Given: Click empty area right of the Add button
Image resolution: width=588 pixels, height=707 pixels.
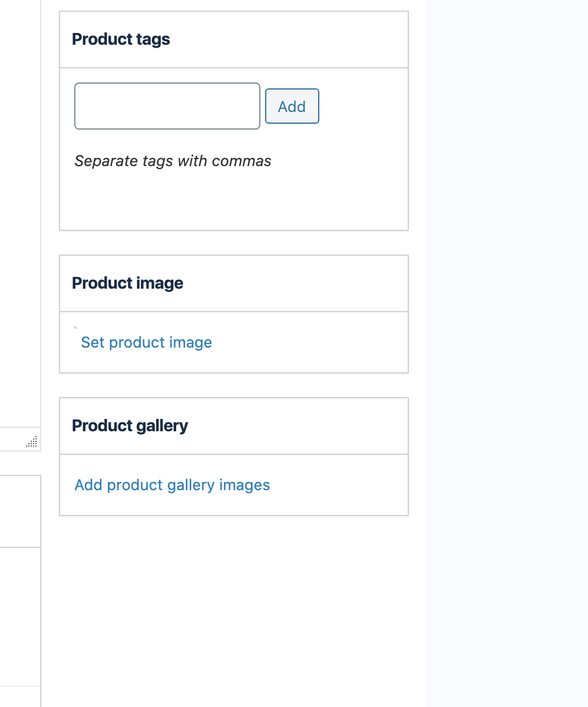Looking at the screenshot, I should coord(362,106).
